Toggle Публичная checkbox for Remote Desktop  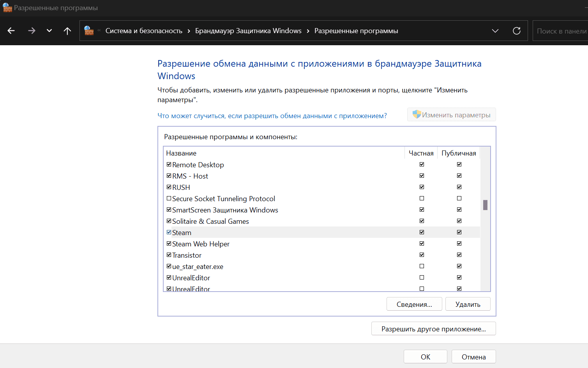tap(459, 165)
